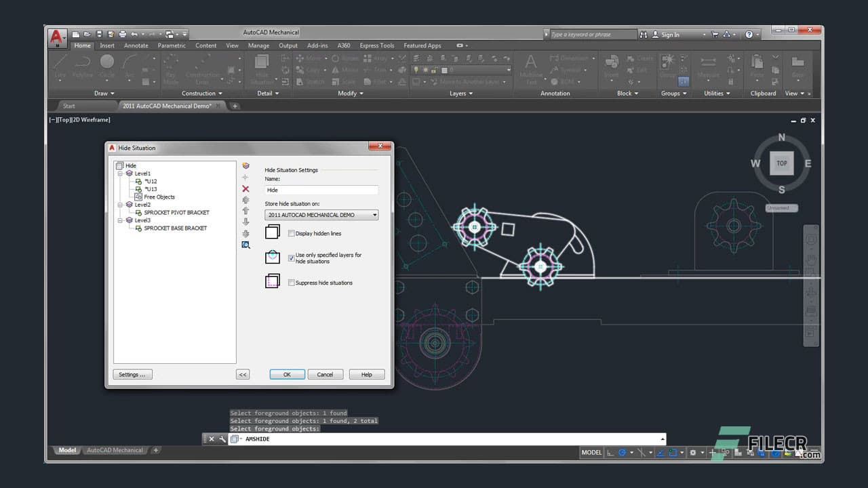
Task: Click the delete X icon in the dialog
Action: click(245, 188)
